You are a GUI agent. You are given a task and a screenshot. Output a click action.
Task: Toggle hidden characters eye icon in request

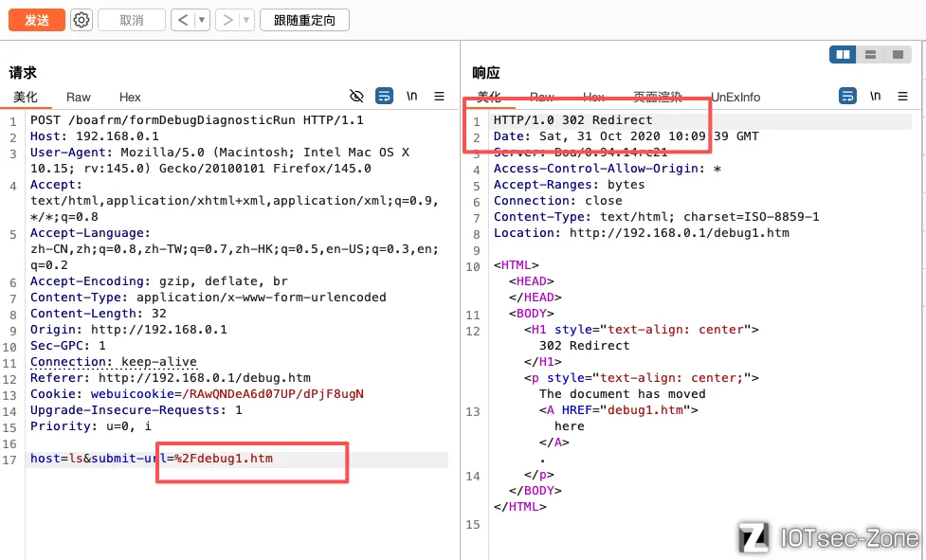tap(356, 97)
